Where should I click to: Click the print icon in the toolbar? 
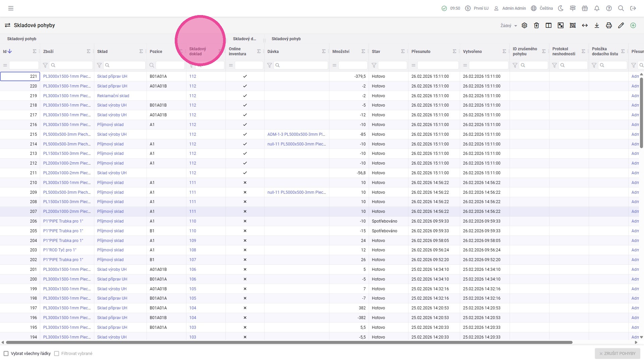coord(609,25)
